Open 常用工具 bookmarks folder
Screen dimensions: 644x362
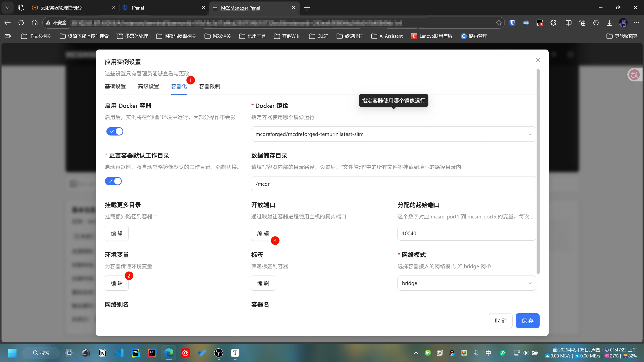252,36
